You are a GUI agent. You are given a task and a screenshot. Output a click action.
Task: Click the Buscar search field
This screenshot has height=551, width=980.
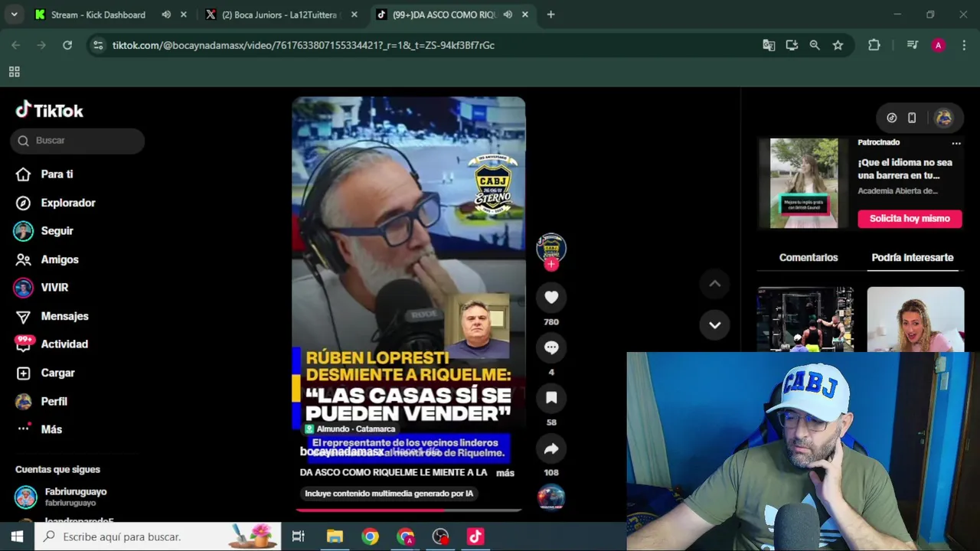click(x=77, y=141)
